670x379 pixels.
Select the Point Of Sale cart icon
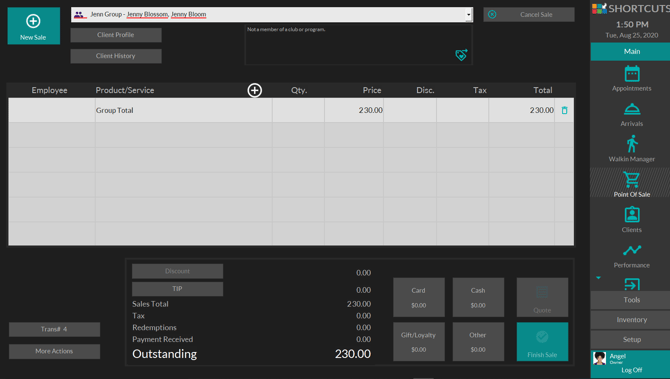point(631,179)
